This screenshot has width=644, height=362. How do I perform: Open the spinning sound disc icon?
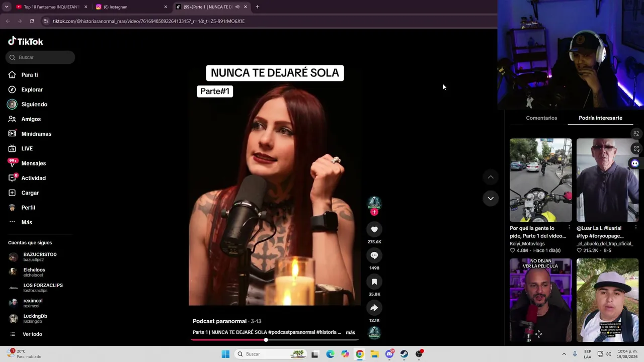click(x=374, y=332)
